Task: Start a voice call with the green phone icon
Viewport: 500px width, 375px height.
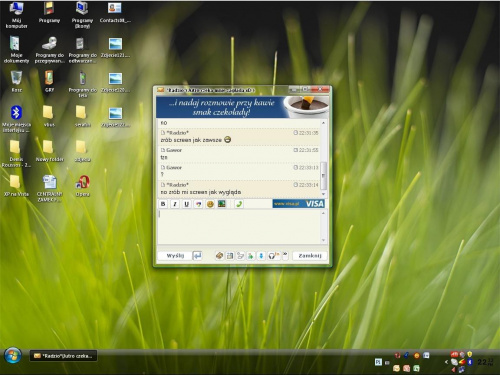Action: pos(239,204)
